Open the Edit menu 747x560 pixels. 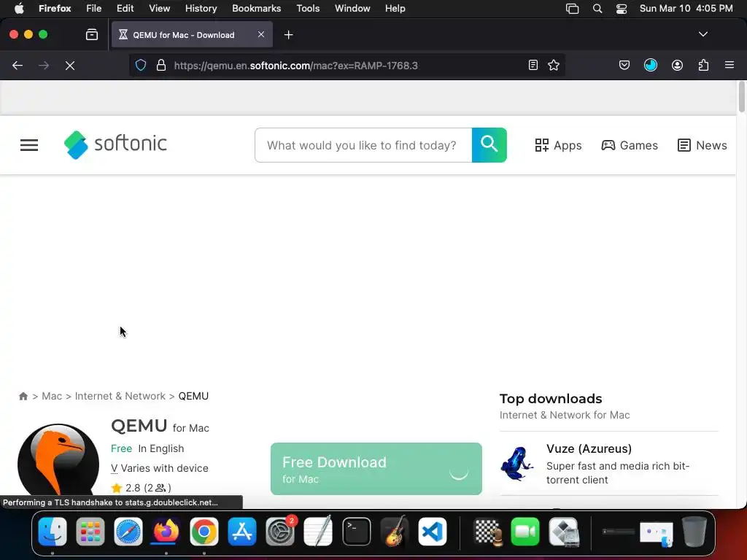125,8
